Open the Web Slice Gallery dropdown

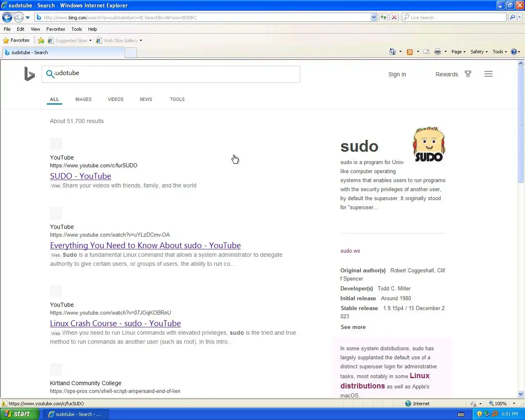(119, 41)
